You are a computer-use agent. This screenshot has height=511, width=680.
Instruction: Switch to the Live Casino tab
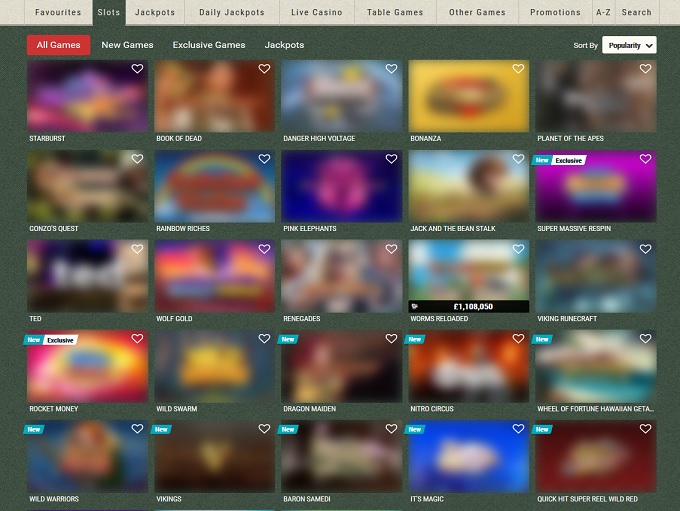coord(316,13)
